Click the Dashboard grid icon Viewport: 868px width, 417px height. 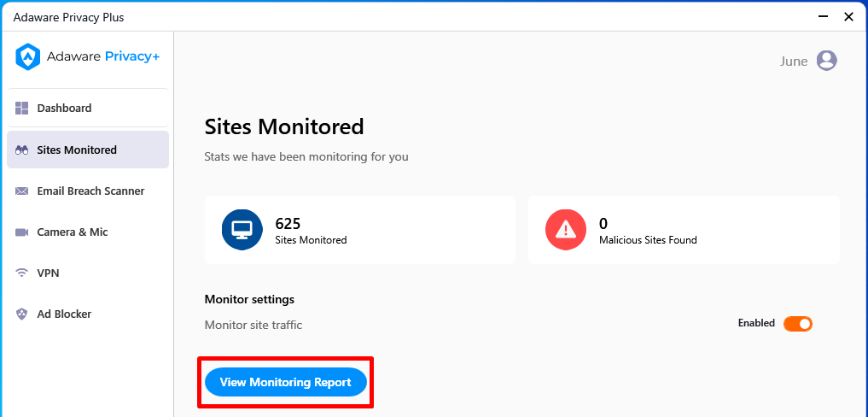21,109
